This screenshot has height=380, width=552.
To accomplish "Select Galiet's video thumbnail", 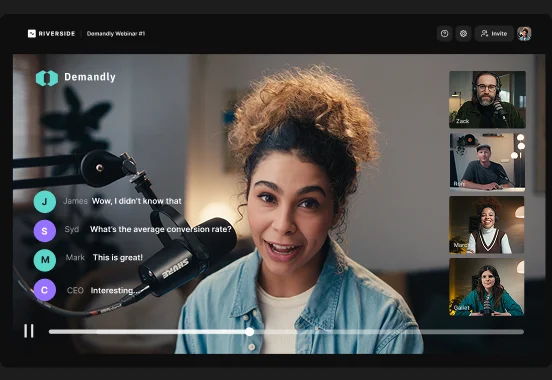I will (x=487, y=287).
